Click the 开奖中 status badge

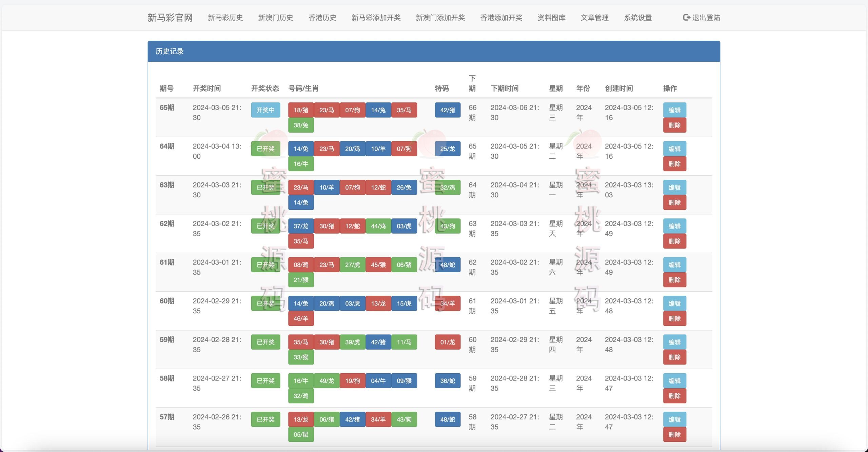pyautogui.click(x=265, y=110)
